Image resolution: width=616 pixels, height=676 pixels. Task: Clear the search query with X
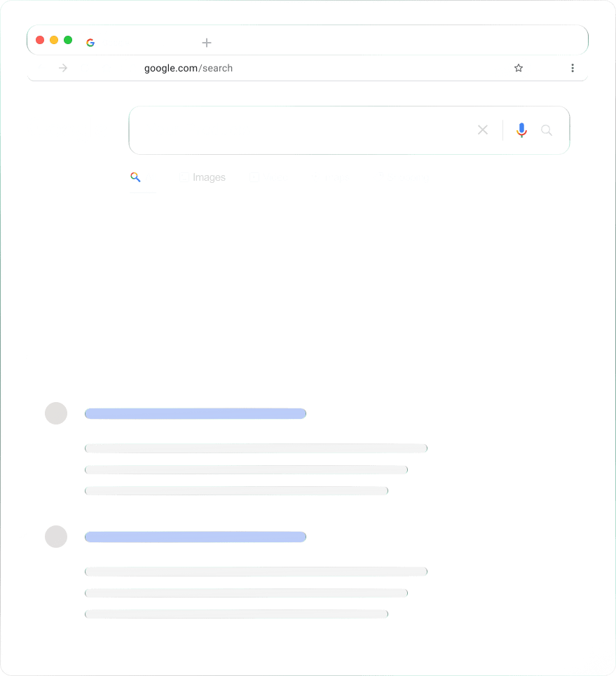click(x=483, y=130)
